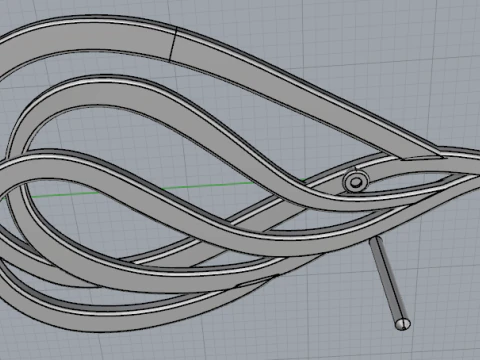Select the small ring-shaped eyelet object

[x=356, y=181]
